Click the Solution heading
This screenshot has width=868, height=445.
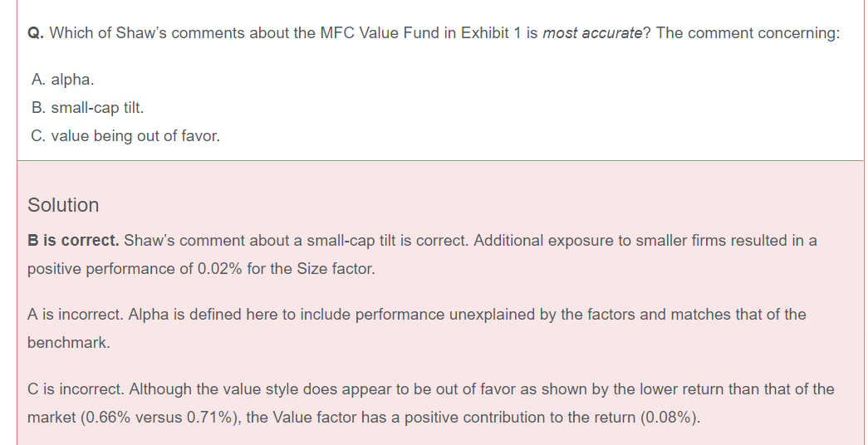click(x=63, y=205)
